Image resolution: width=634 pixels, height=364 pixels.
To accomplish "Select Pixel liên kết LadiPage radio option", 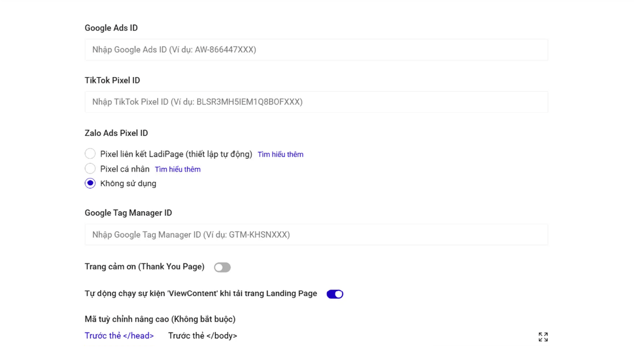I will 90,153.
